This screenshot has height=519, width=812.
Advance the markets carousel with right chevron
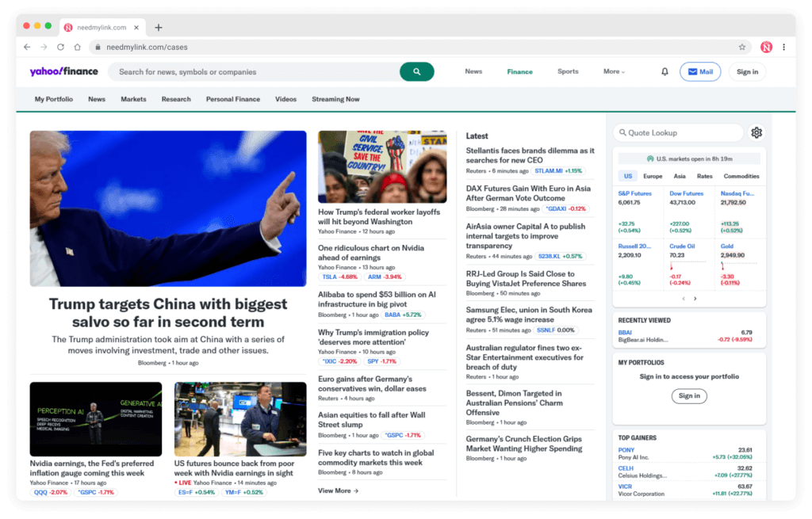point(696,299)
